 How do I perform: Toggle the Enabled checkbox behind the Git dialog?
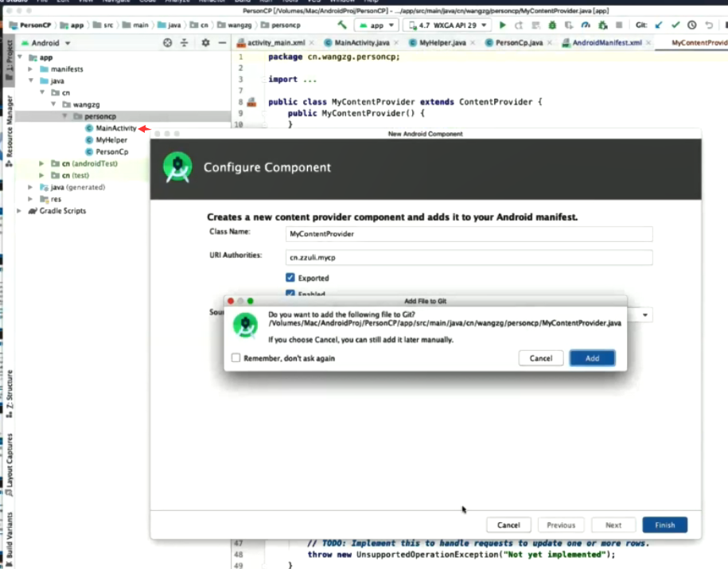coord(290,293)
